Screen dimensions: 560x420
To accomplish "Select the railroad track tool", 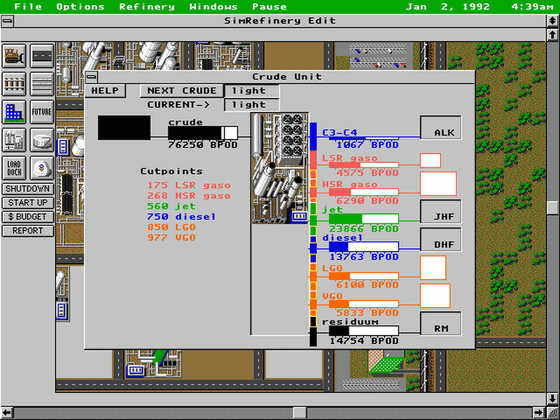I will point(14,84).
